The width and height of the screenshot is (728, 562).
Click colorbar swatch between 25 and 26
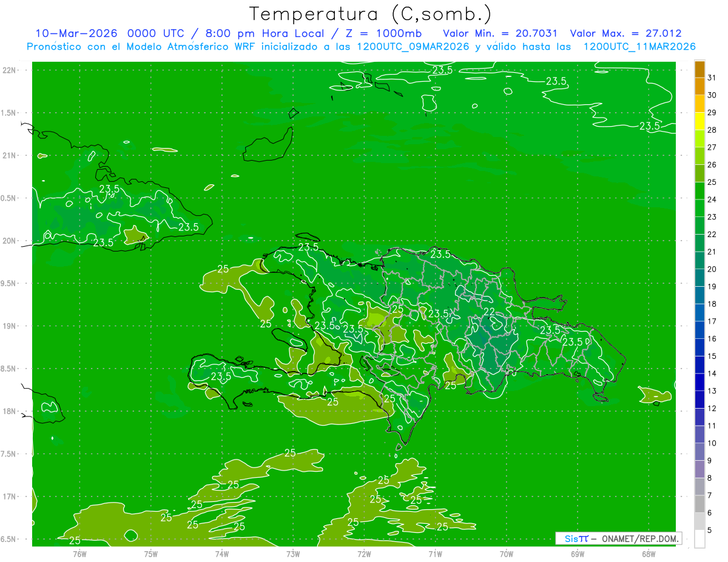[x=699, y=173]
